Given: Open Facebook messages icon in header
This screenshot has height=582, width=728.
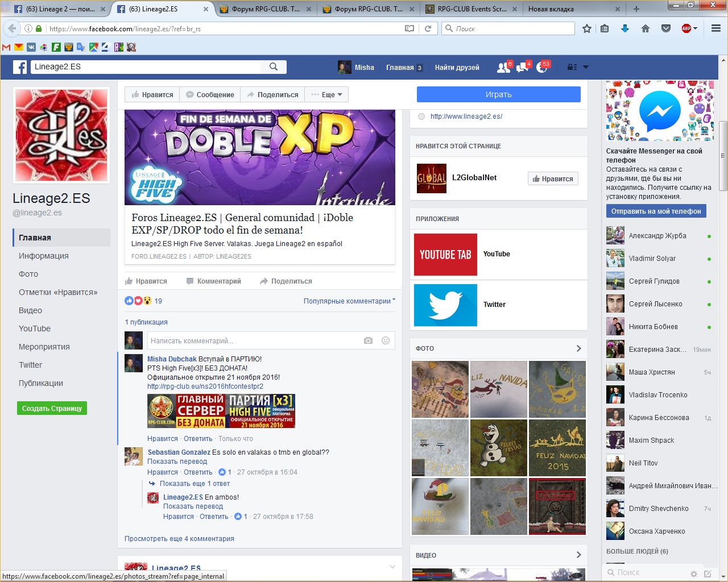Looking at the screenshot, I should 522,68.
